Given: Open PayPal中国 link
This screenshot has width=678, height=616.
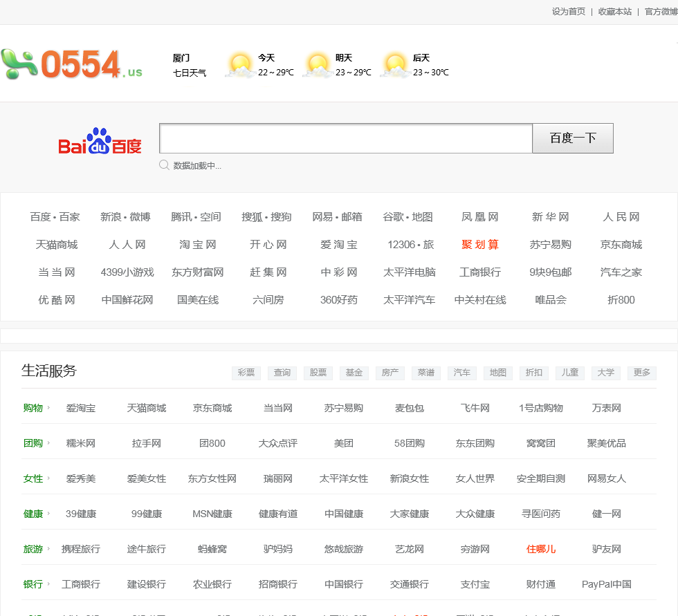Looking at the screenshot, I should pos(606,584).
